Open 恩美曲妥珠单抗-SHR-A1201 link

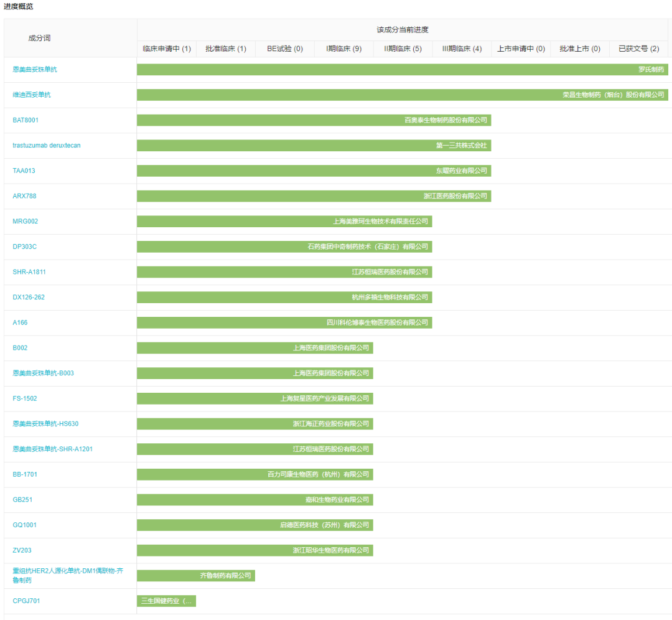coord(53,449)
